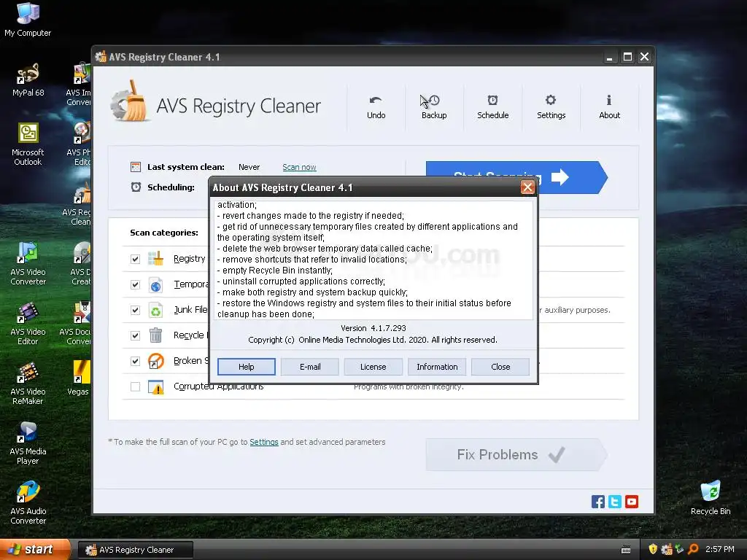
Task: Toggle the Registry scan category checkbox
Action: point(135,259)
